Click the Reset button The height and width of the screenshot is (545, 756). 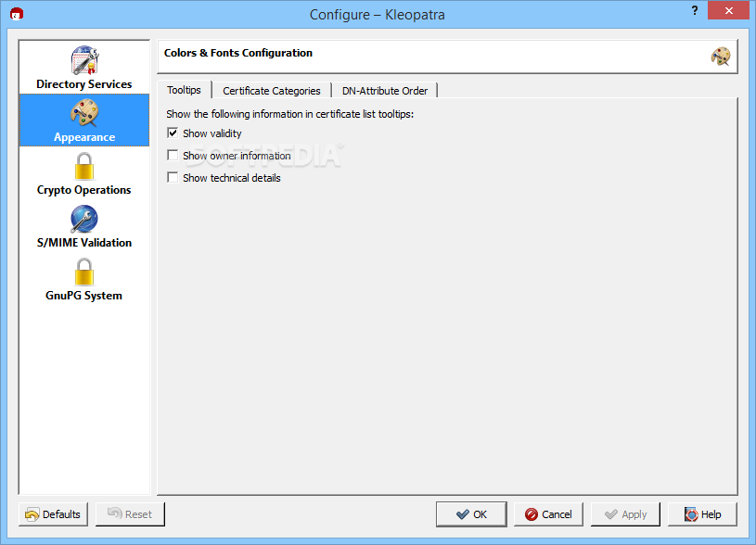pyautogui.click(x=130, y=514)
